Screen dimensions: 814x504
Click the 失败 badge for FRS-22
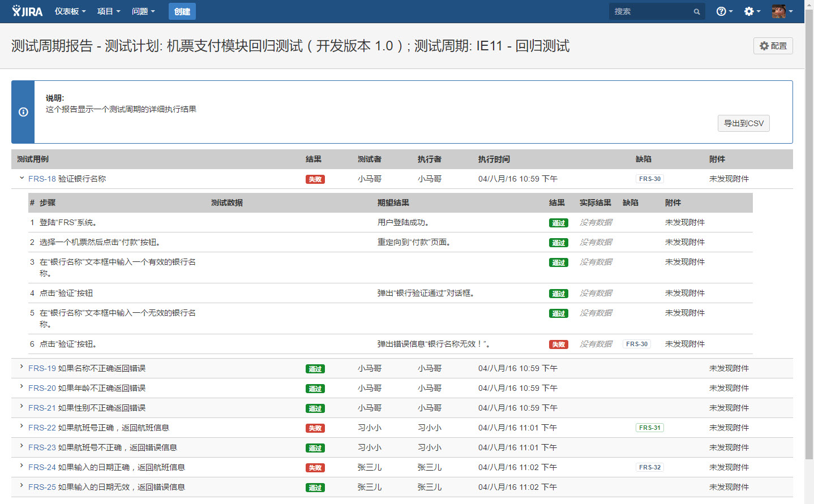[x=315, y=428]
